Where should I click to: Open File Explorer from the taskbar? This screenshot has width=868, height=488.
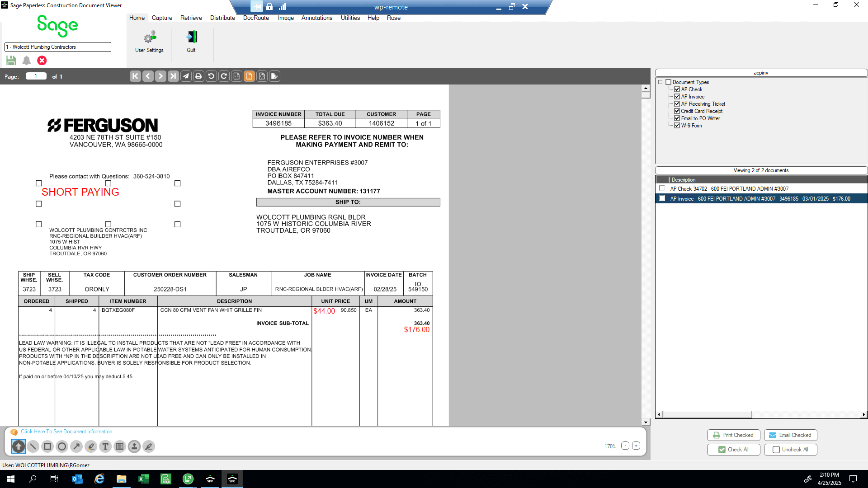tap(121, 479)
